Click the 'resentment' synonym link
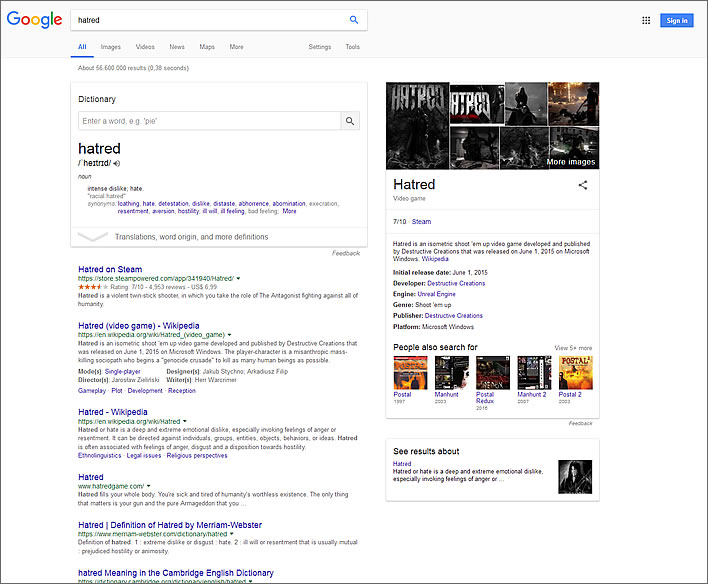 [133, 211]
